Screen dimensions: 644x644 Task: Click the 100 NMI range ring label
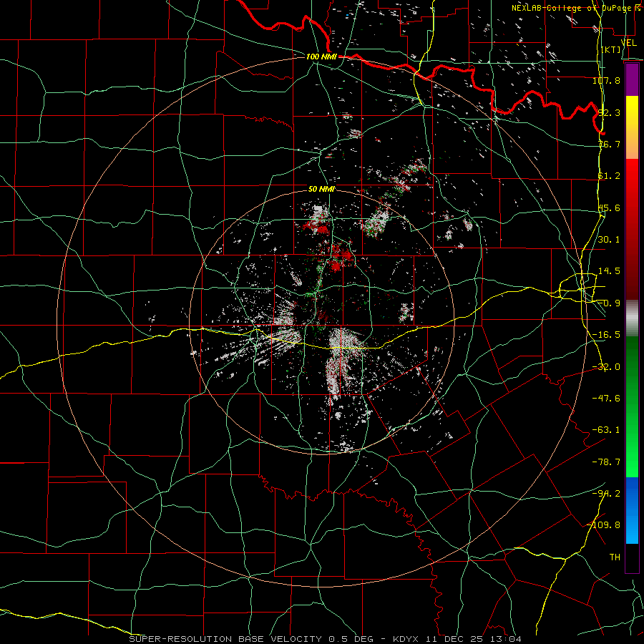coord(321,57)
